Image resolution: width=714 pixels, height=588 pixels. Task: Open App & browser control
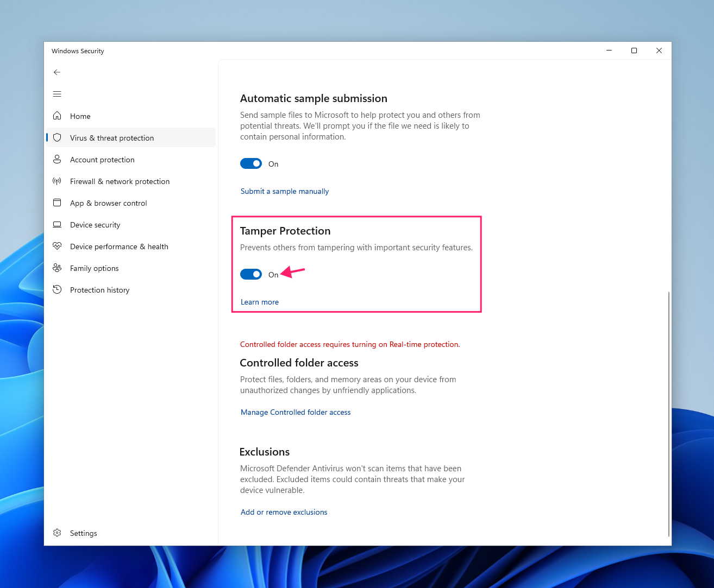pyautogui.click(x=131, y=203)
